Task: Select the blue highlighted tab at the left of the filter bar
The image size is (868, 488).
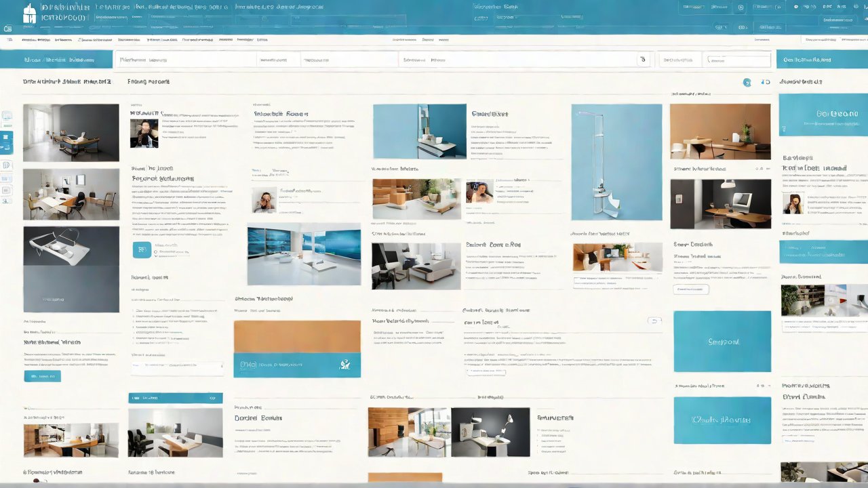Action: click(x=56, y=60)
